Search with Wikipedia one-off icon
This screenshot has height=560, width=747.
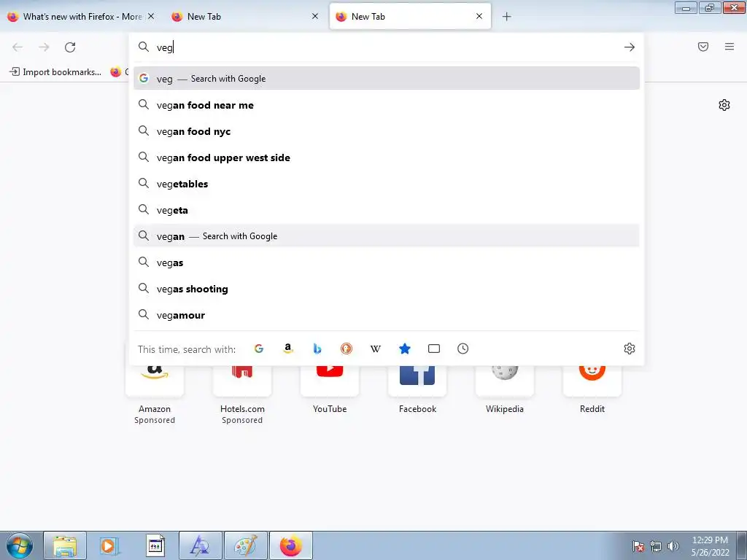coord(376,349)
